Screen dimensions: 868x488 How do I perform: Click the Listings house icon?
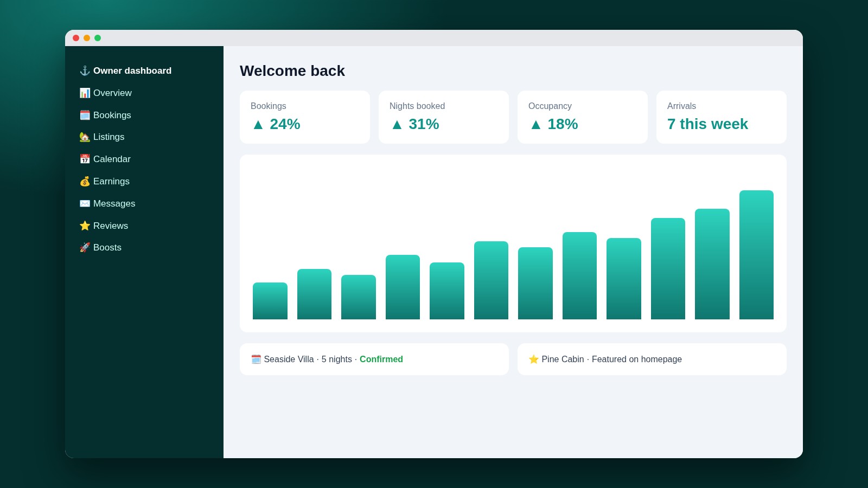click(x=85, y=137)
